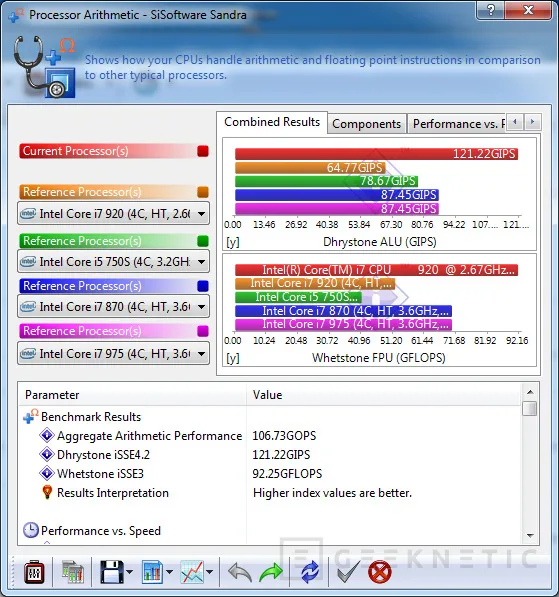Open the Intel Core i7 975 dropdown
This screenshot has height=597, width=559.
click(x=113, y=354)
